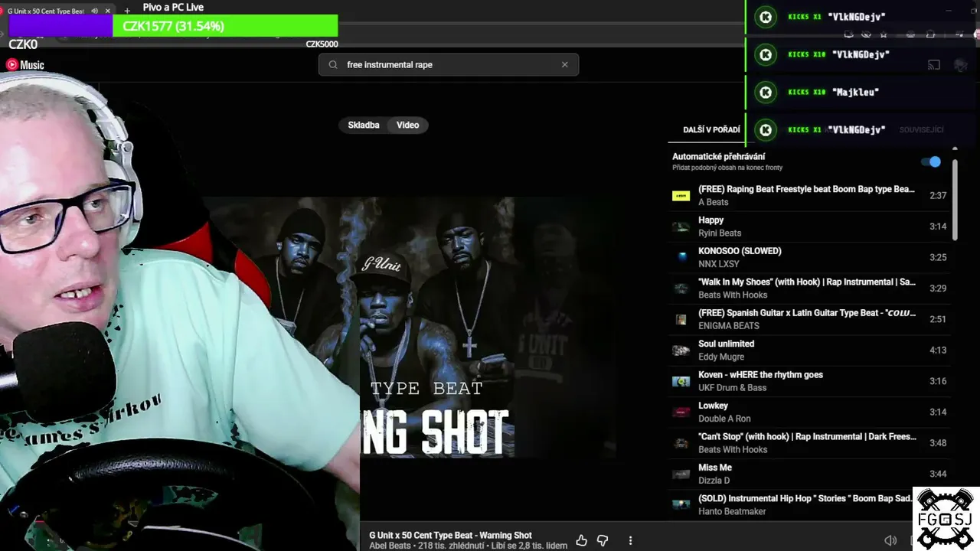Select queue title 'KONOSOO (SLOWED)'
Screen dimensions: 980x551
740,251
